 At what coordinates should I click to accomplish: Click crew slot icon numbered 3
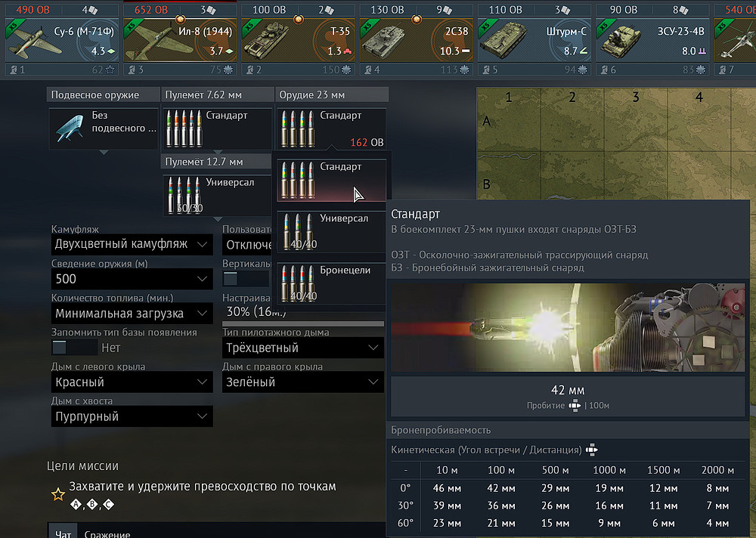131,70
